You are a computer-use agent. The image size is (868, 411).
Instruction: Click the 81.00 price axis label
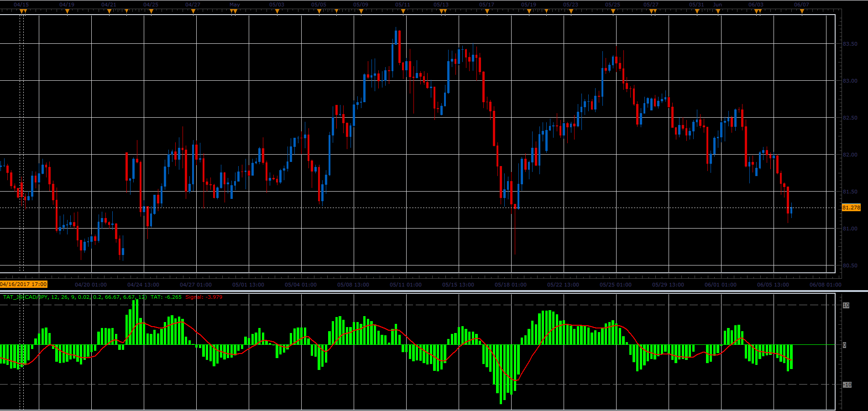coord(850,229)
